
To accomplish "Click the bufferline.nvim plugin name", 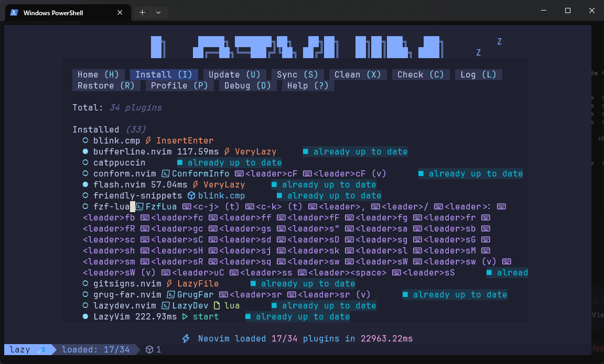I will pos(132,152).
